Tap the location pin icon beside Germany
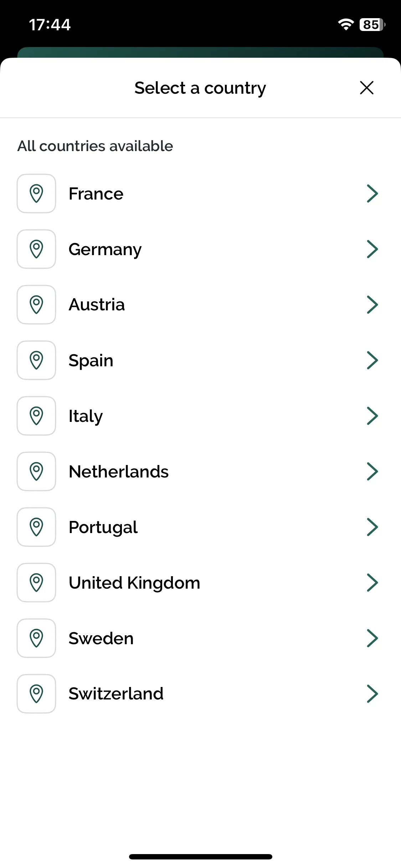This screenshot has height=868, width=401. [36, 249]
